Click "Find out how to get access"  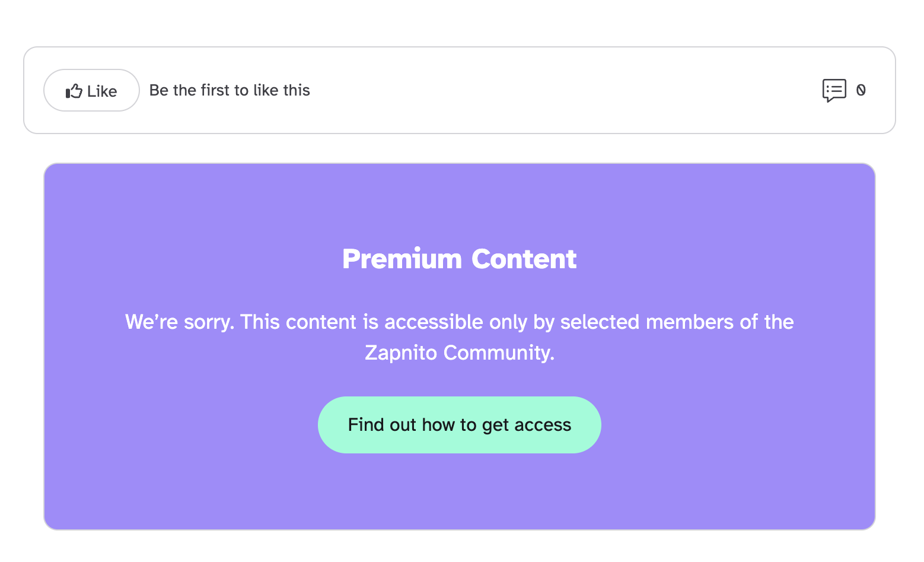(459, 425)
